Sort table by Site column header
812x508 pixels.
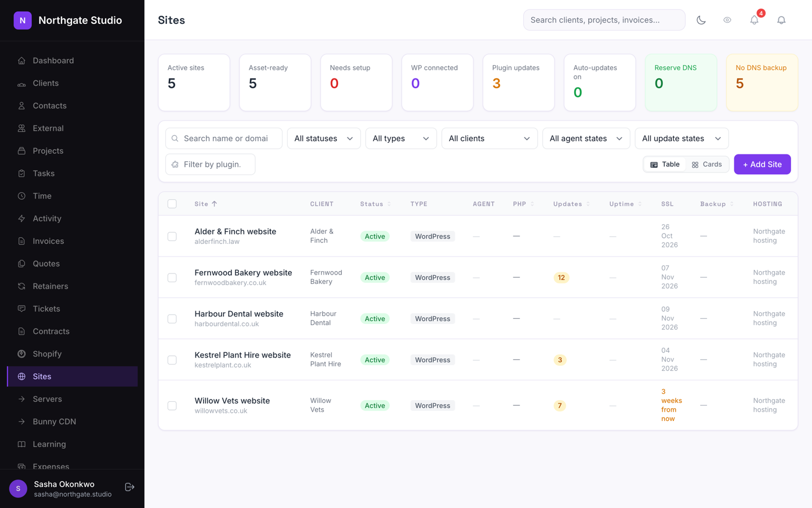(x=206, y=204)
